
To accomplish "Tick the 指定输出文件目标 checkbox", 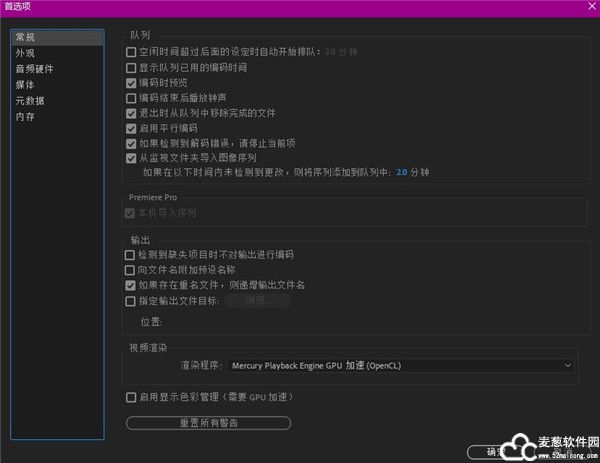I will click(131, 300).
